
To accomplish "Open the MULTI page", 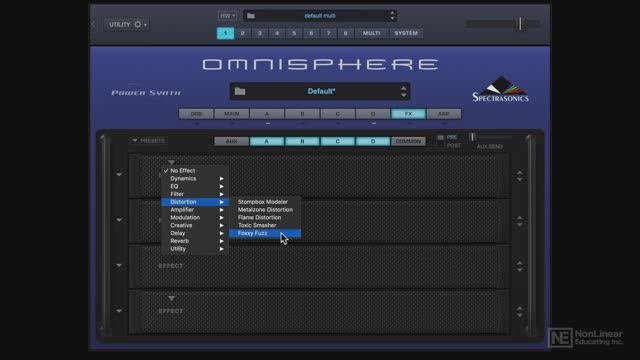I will 371,33.
